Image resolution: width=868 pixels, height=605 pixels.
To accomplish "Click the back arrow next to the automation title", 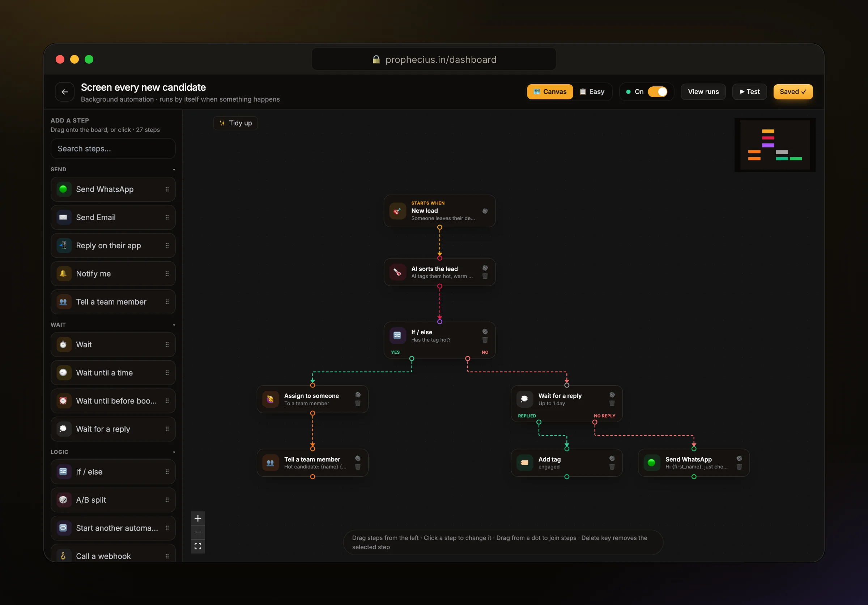I will (65, 92).
